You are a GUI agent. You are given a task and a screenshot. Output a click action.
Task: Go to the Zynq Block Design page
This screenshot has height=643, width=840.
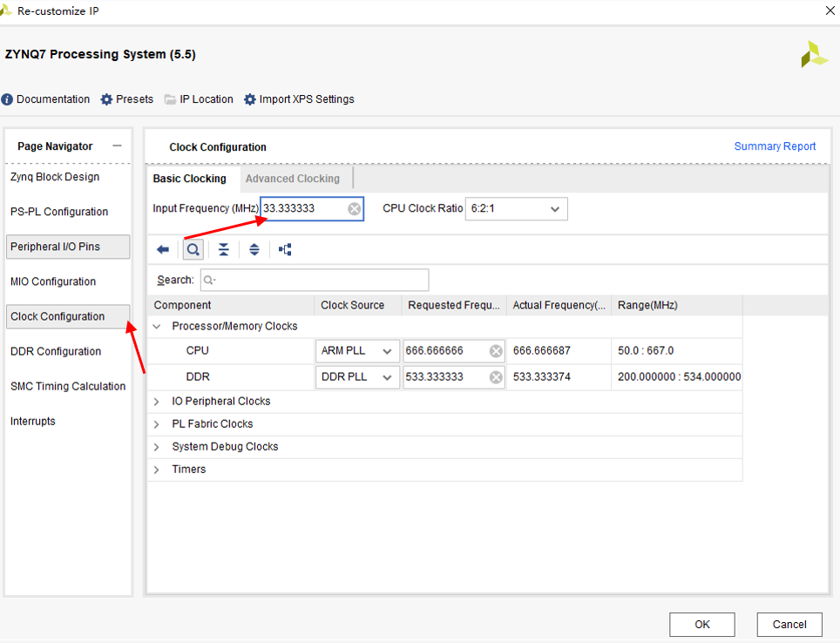coord(55,177)
